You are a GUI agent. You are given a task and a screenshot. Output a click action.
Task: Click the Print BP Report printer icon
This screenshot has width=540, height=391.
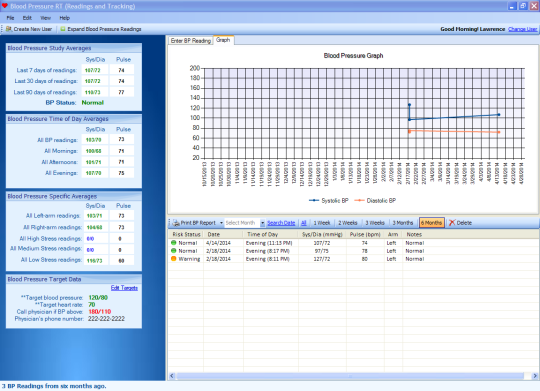(x=176, y=223)
